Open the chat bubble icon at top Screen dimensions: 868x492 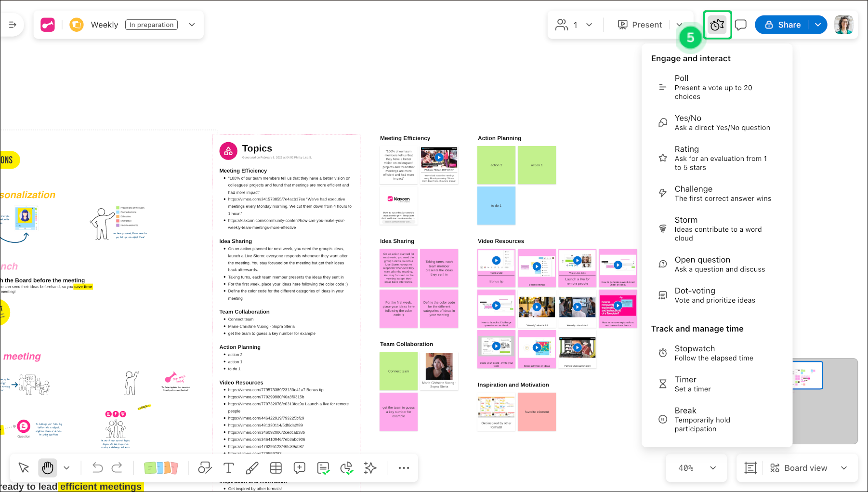tap(741, 25)
